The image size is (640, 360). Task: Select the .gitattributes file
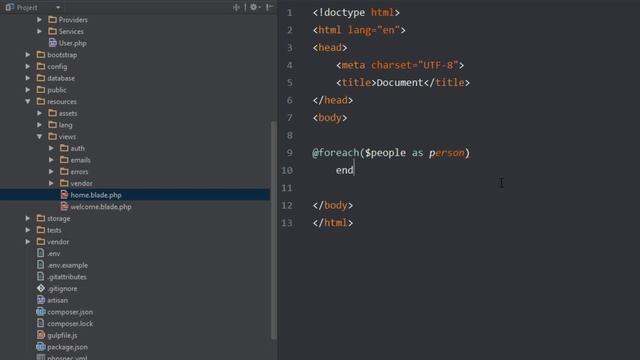point(67,277)
